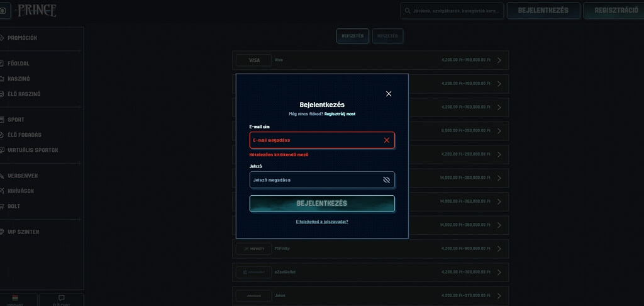Expand the 4,200.00 Ft–290,000.00 Ft row chevron
Screen dimensions: 644x306
point(499,154)
